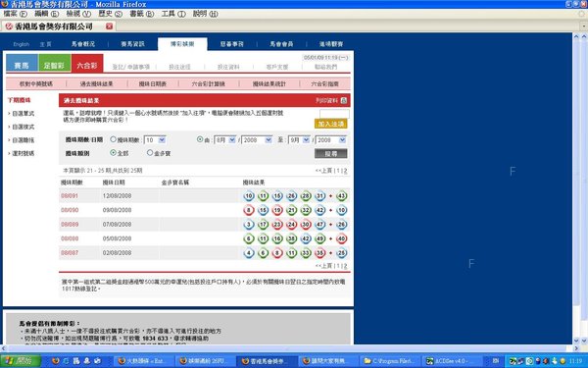Open the 博彩娛樂 top navigation tab
Viewport: 588px width, 368px height.
(182, 44)
